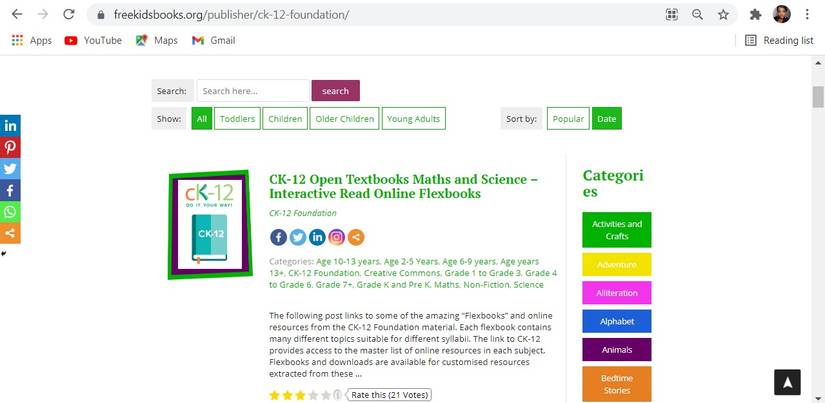Filter by Older Children
This screenshot has width=825, height=403.
[x=345, y=118]
